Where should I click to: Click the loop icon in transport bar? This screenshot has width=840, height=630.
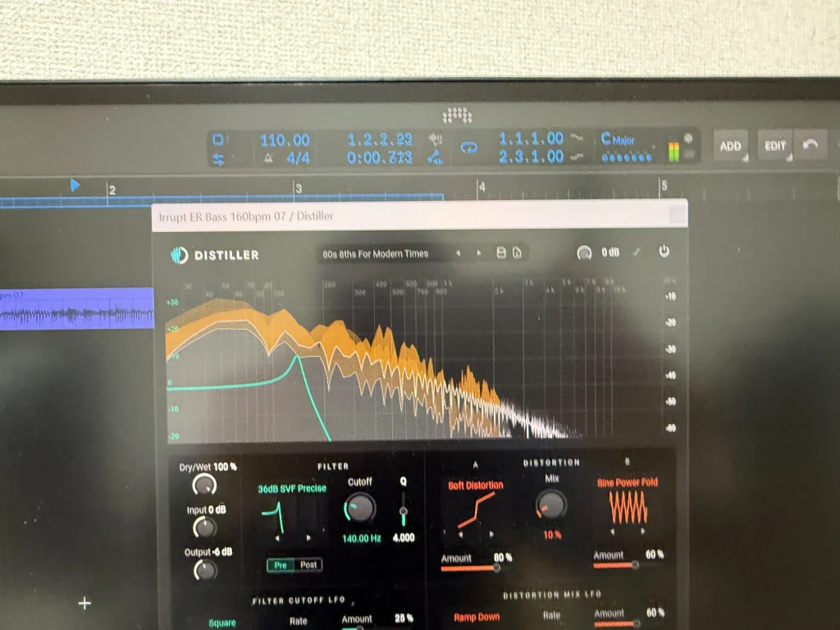click(x=468, y=148)
